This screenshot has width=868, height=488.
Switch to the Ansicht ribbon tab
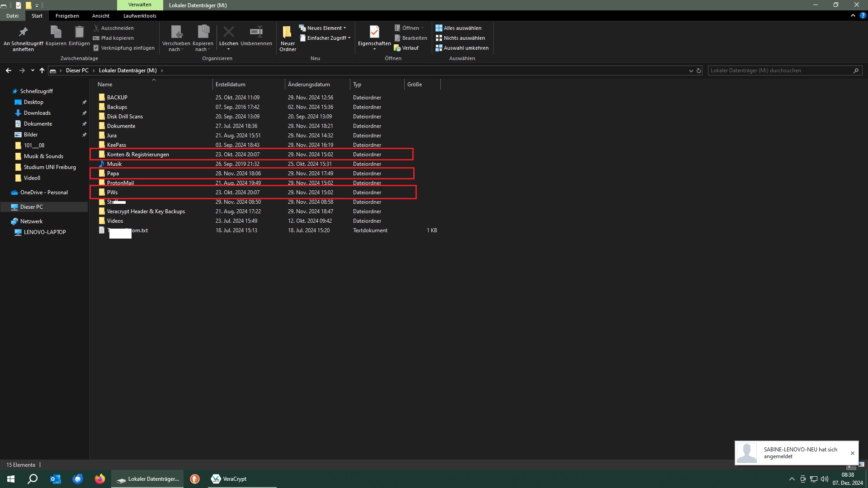[100, 16]
